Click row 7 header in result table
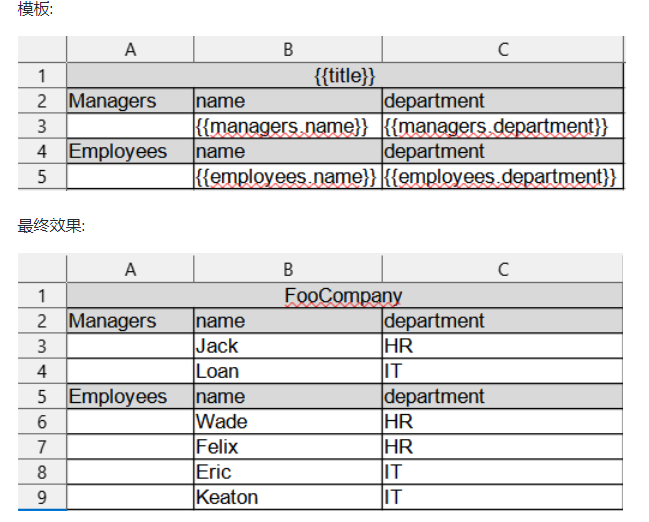 [42, 447]
